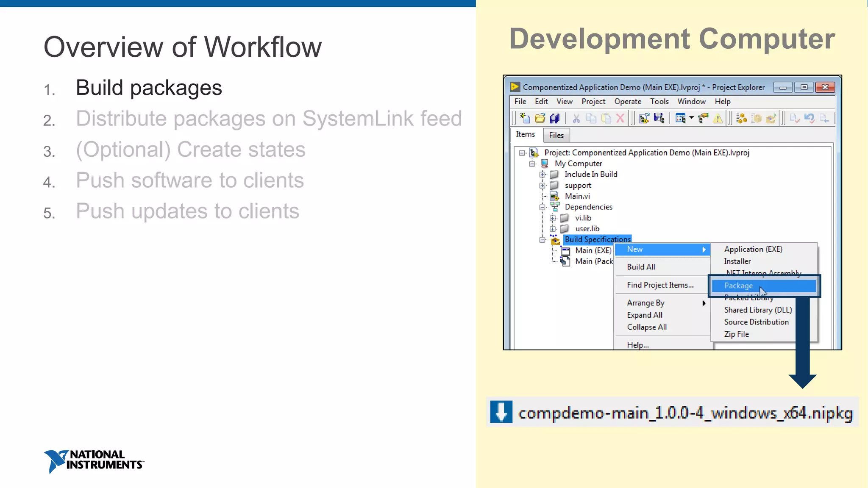Viewport: 868px width, 488px height.
Task: Click the blue download arrow beside nipkg file
Action: point(501,412)
